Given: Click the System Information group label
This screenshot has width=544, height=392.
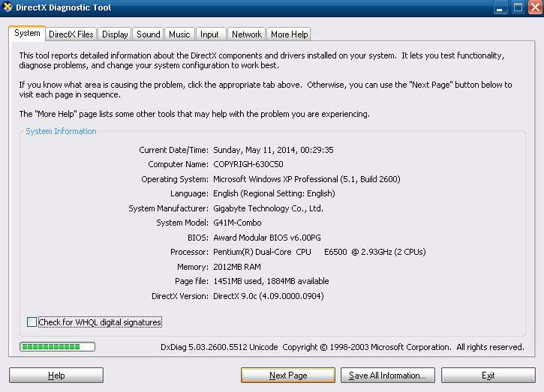Looking at the screenshot, I should point(61,131).
